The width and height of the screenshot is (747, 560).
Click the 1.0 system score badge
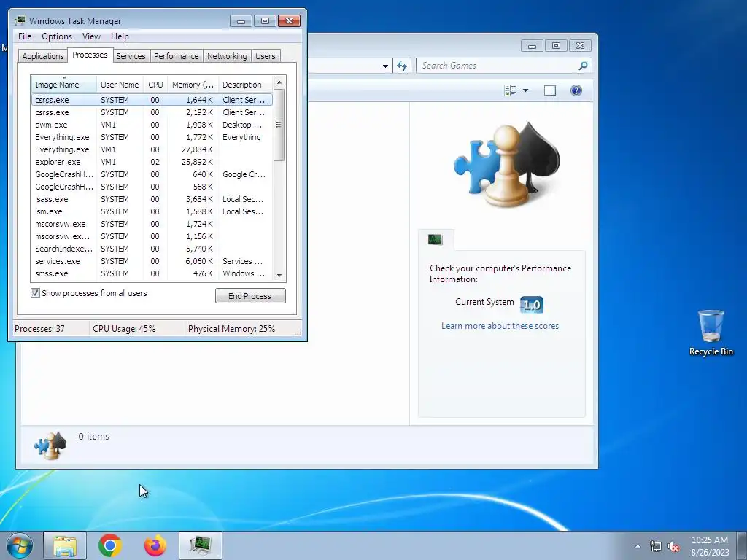(532, 304)
